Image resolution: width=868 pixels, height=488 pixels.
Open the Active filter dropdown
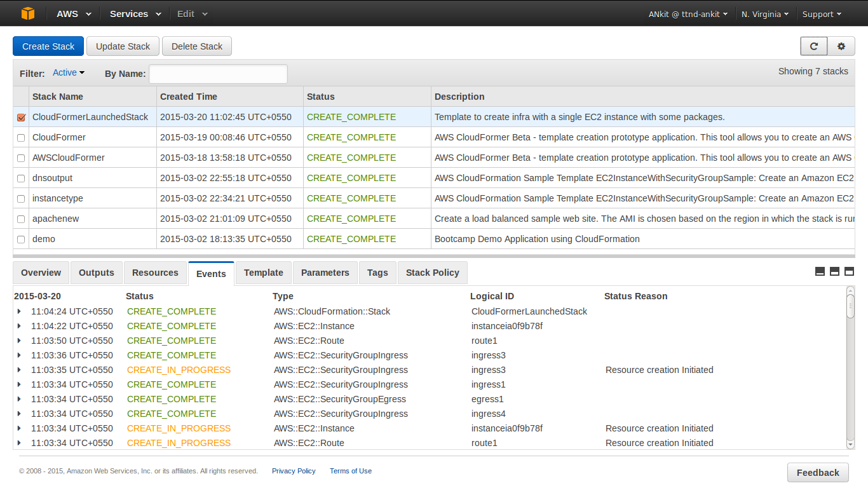coord(69,72)
